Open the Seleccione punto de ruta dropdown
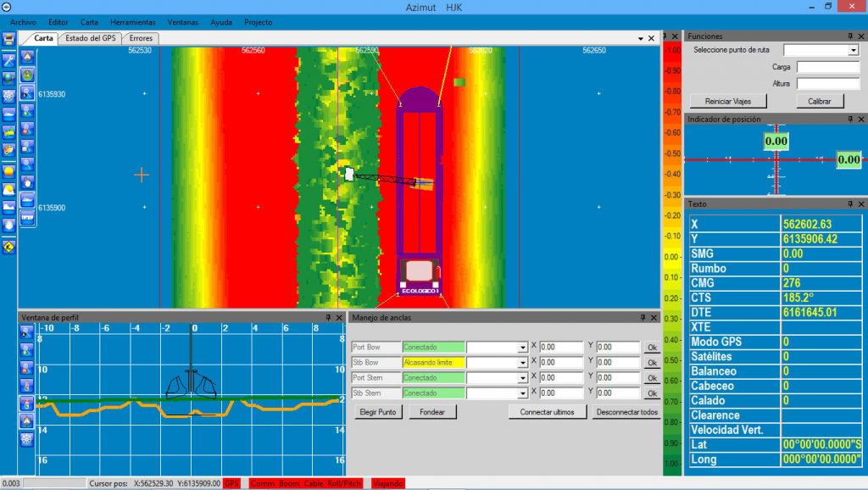This screenshot has width=868, height=490. [853, 51]
